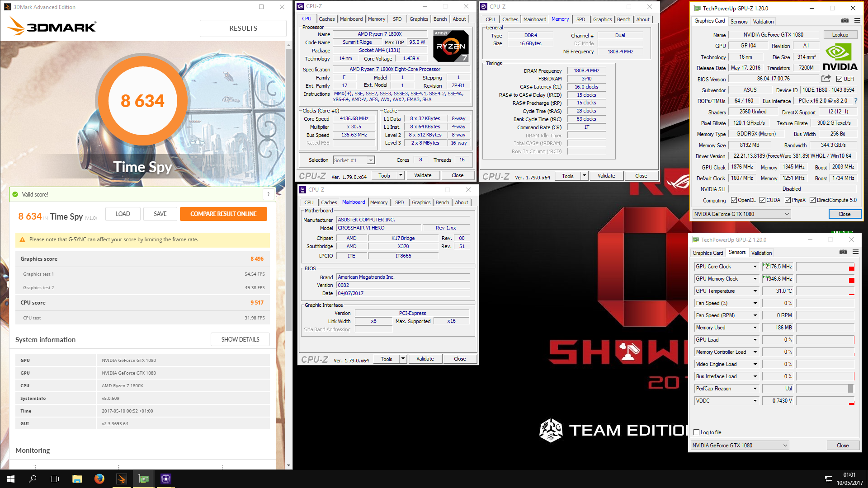Click the camera icon in GPU-Z Sensors window
The width and height of the screenshot is (868, 488).
[843, 252]
